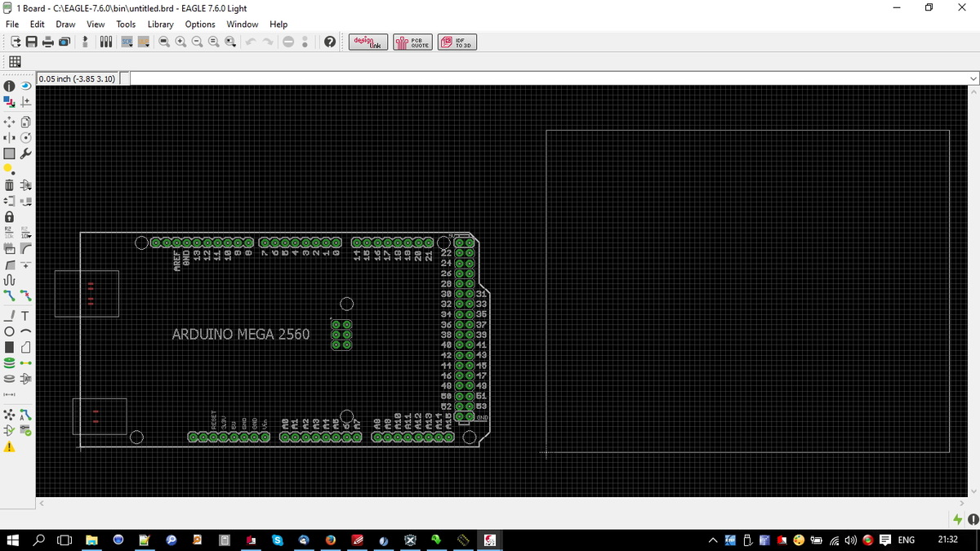
Task: Click the ARDUINO MEGA 2560 board label
Action: pos(241,334)
